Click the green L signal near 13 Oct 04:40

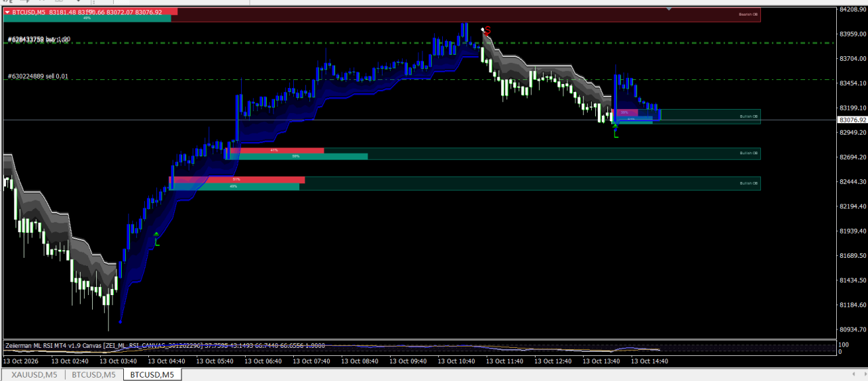click(157, 241)
